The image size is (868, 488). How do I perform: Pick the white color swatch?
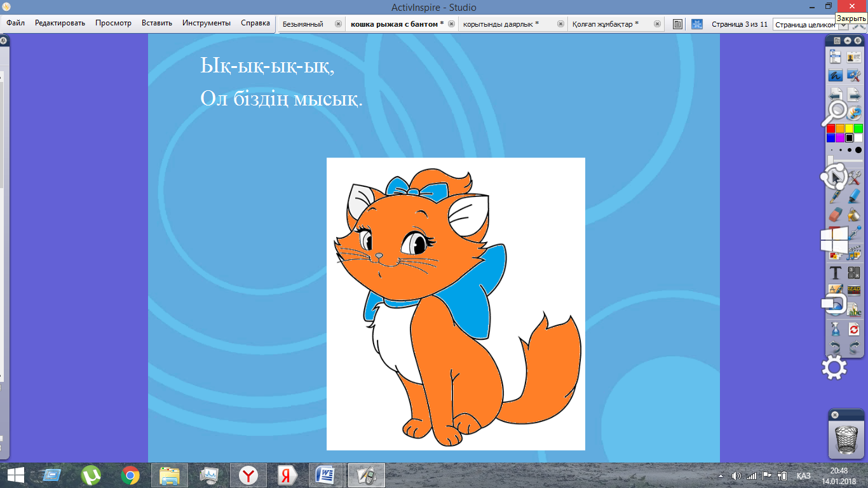858,138
